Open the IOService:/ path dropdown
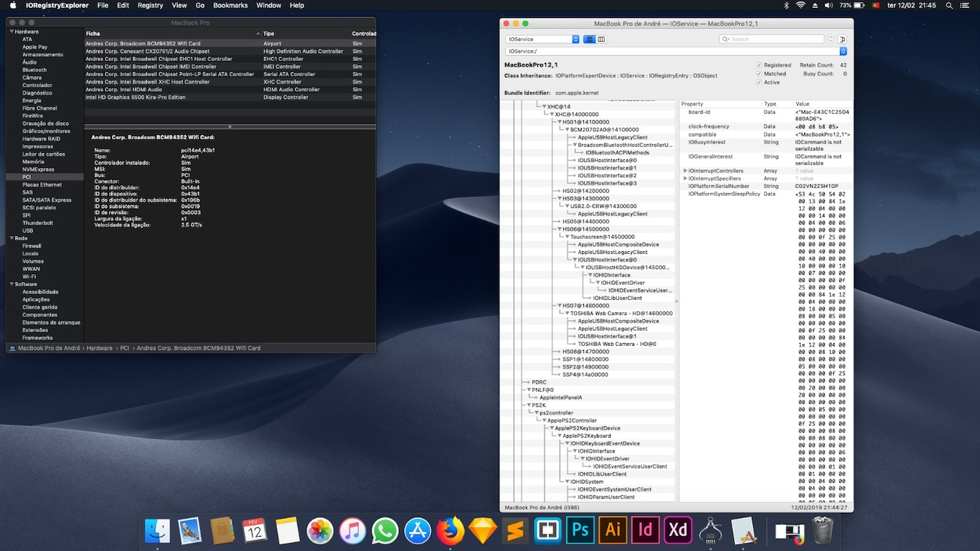The image size is (980, 551). 677,52
